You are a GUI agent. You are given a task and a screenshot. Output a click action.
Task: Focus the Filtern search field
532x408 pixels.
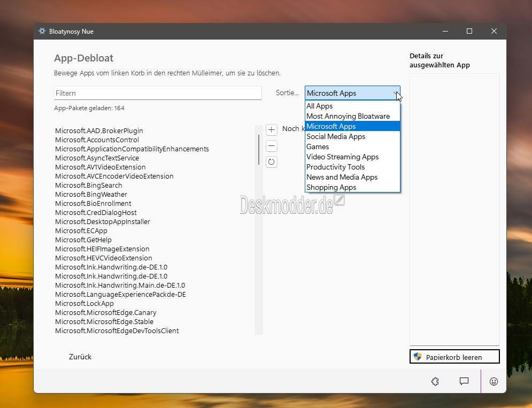click(158, 93)
